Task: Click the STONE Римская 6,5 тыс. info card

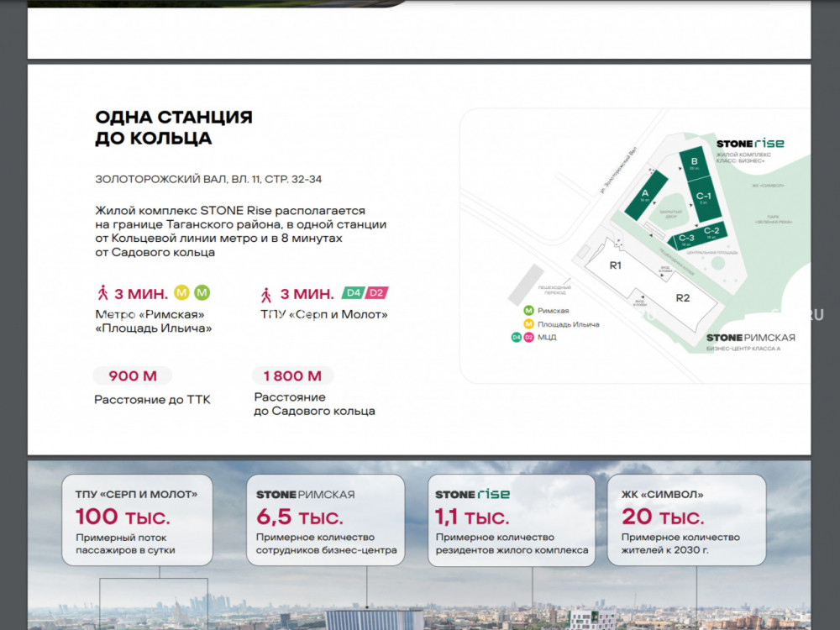Action: 325,520
